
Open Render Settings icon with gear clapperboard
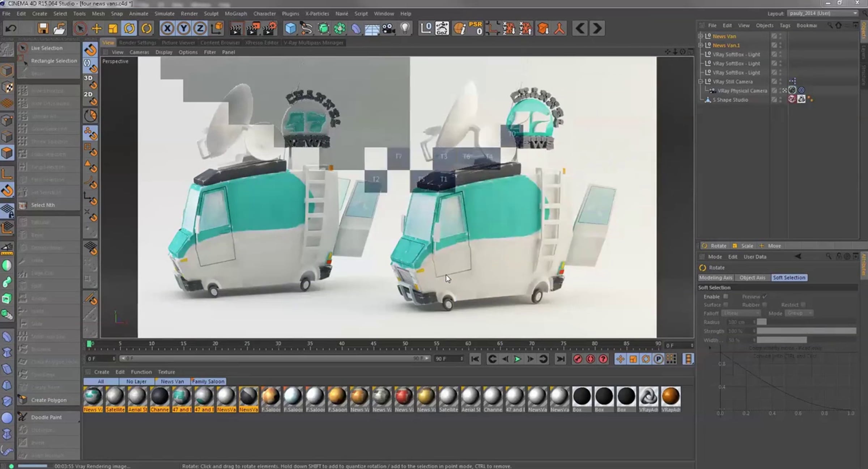coord(269,28)
